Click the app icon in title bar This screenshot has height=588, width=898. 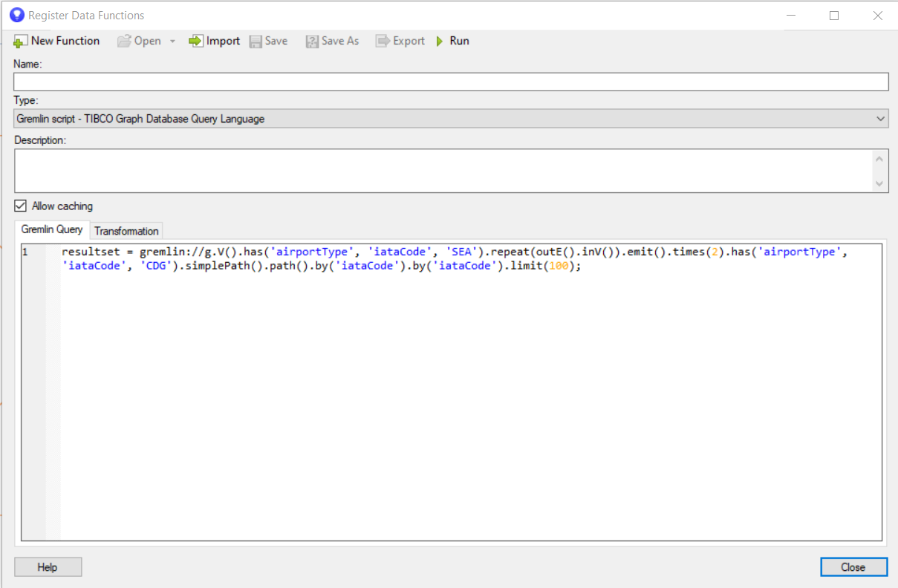(16, 15)
